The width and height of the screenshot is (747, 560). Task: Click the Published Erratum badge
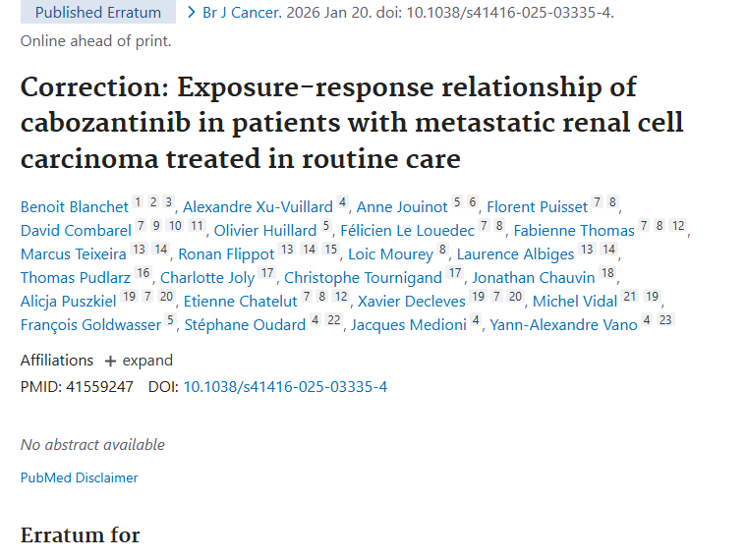(97, 13)
